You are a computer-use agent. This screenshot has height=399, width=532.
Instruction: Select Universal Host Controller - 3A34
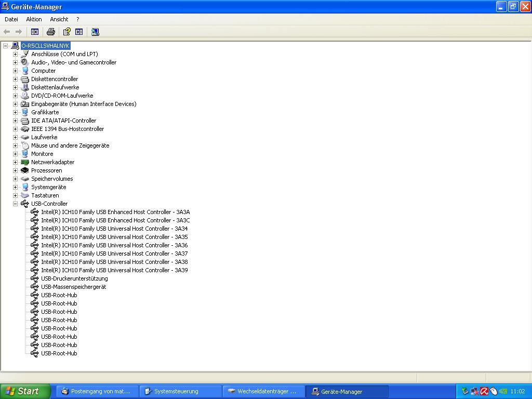point(114,229)
